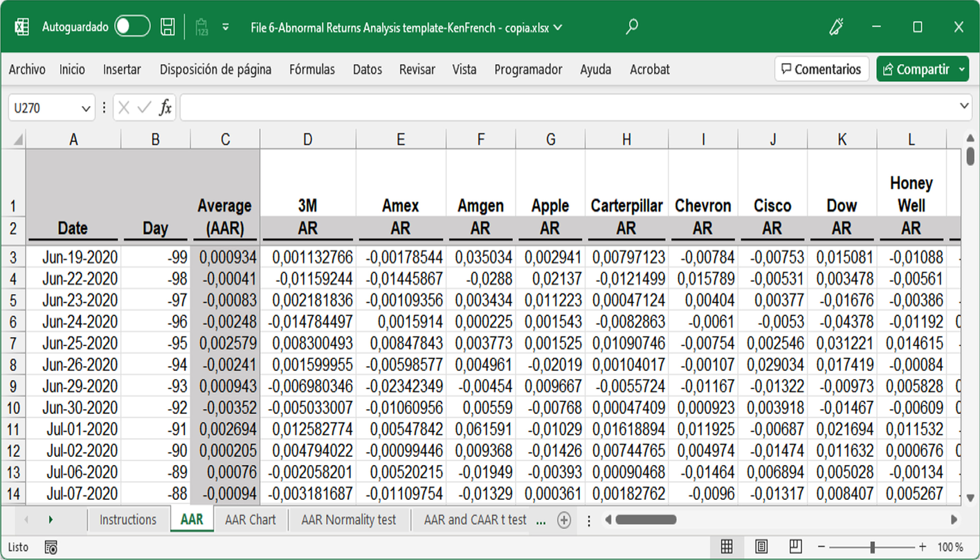Click the zoom out minus button

[822, 547]
